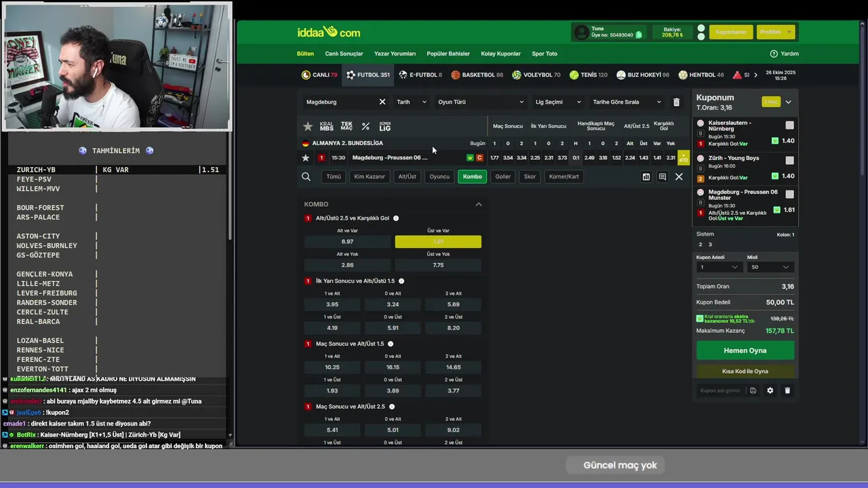
Task: Filter by percentage icon
Action: pos(366,127)
